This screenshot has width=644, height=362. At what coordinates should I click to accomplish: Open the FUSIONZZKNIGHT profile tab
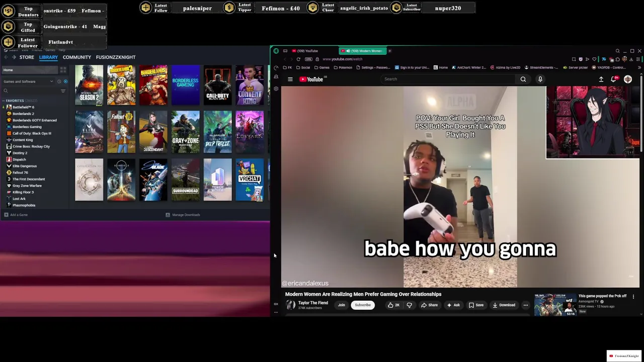116,57
